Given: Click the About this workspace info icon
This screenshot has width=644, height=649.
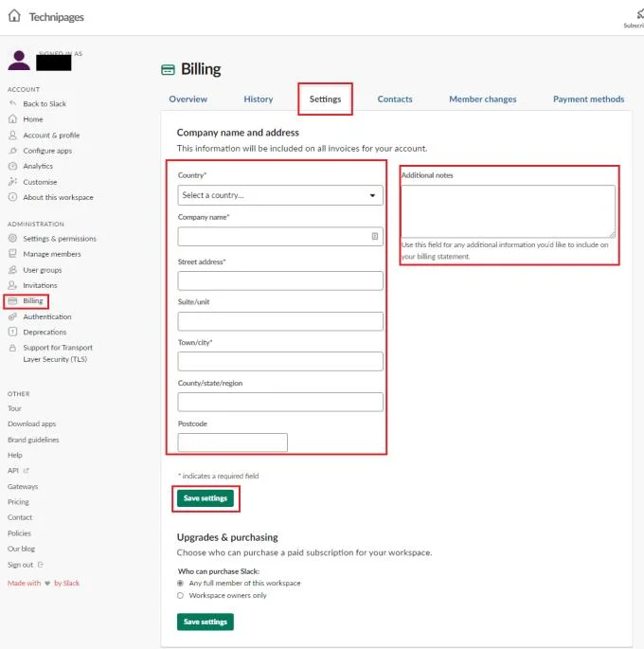Looking at the screenshot, I should coord(13,197).
